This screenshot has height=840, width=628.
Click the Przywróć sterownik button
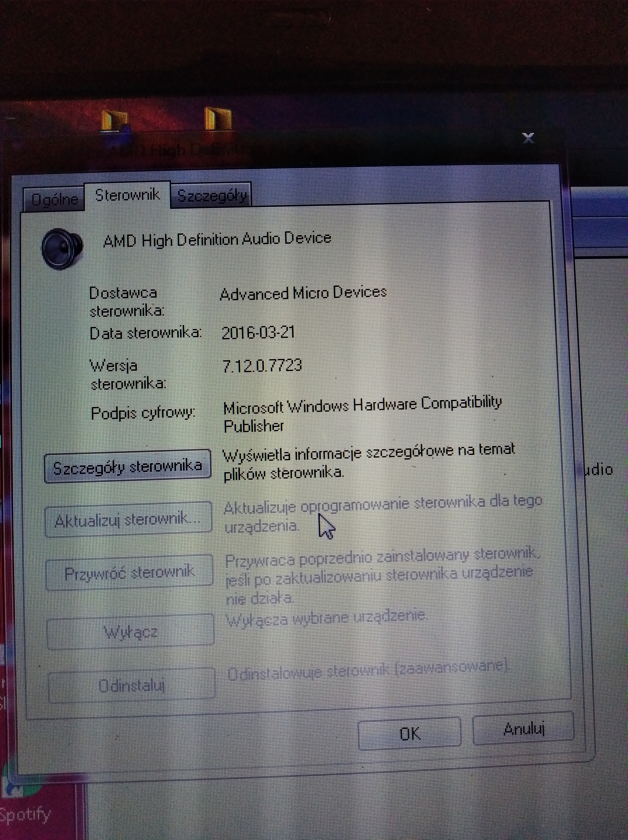[x=129, y=573]
